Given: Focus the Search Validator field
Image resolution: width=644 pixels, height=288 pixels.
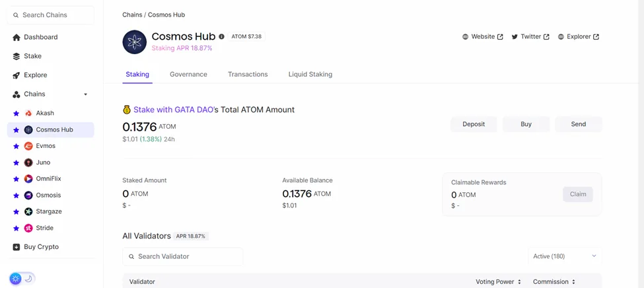Looking at the screenshot, I should (182, 256).
